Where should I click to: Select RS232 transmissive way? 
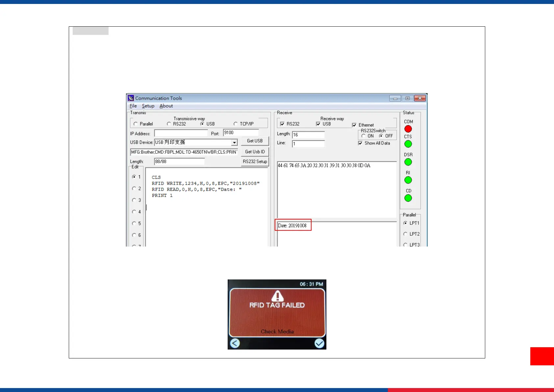coord(169,124)
